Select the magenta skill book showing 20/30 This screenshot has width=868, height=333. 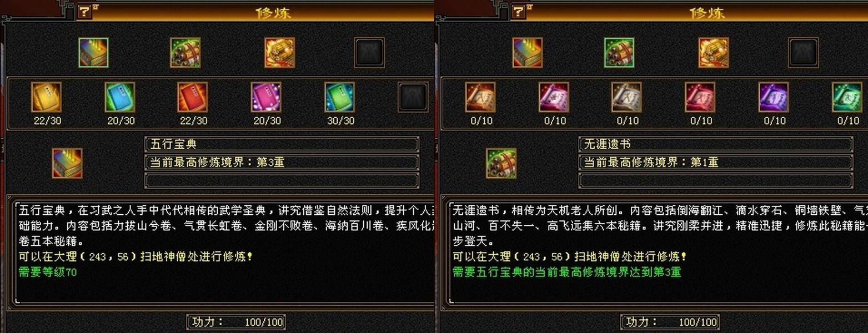point(266,98)
